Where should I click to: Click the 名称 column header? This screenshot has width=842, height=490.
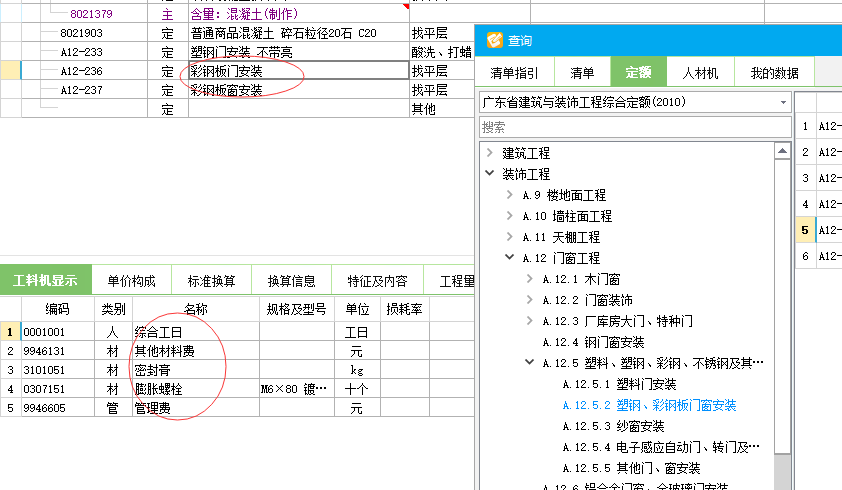point(196,309)
